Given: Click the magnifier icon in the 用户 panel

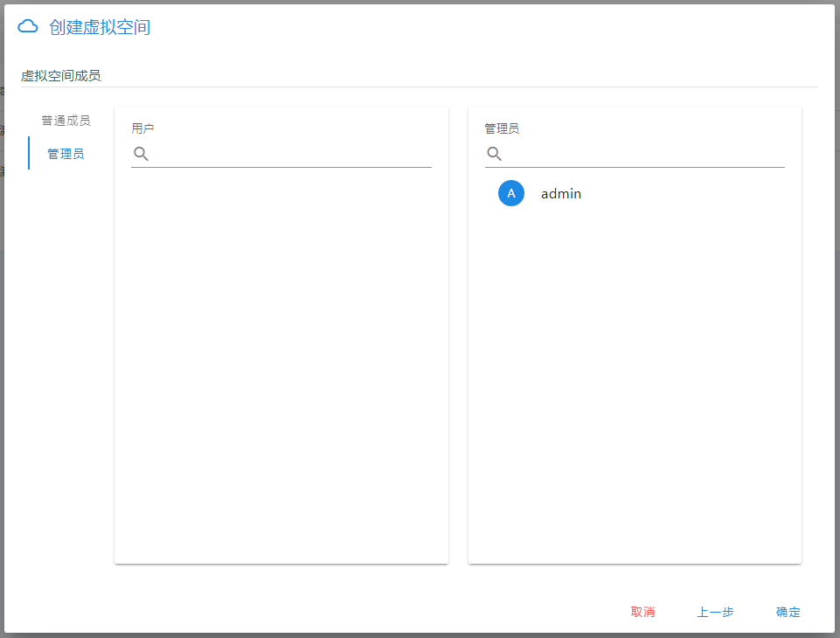Looking at the screenshot, I should 141,154.
